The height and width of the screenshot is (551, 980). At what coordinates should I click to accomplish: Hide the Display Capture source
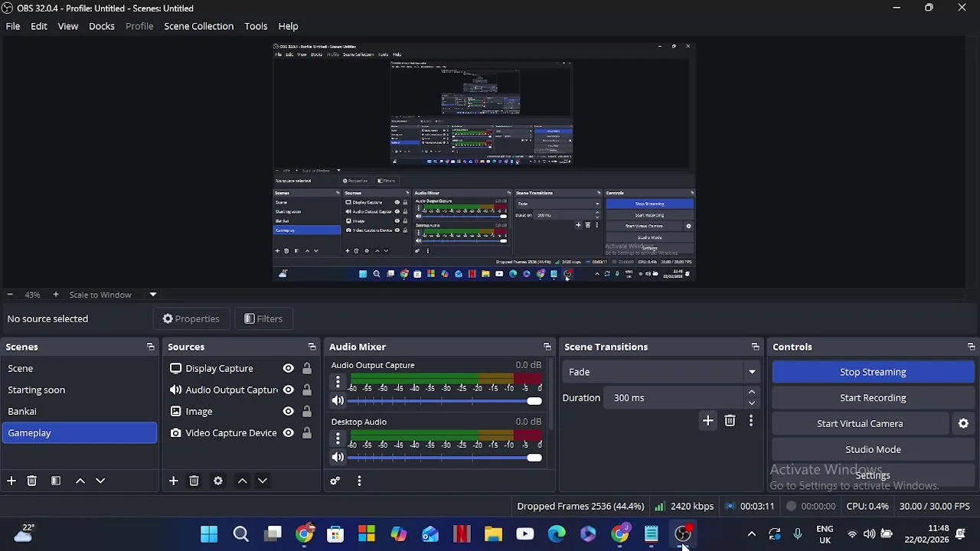click(289, 368)
